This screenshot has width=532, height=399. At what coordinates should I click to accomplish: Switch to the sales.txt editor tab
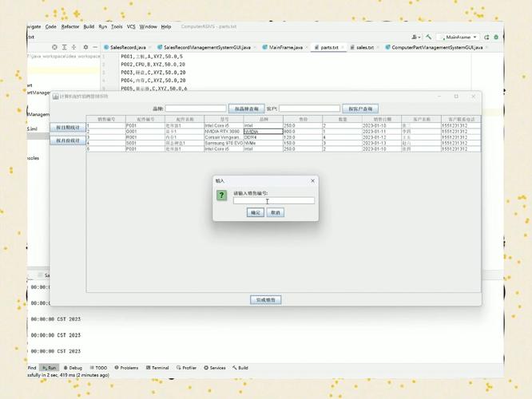(364, 47)
